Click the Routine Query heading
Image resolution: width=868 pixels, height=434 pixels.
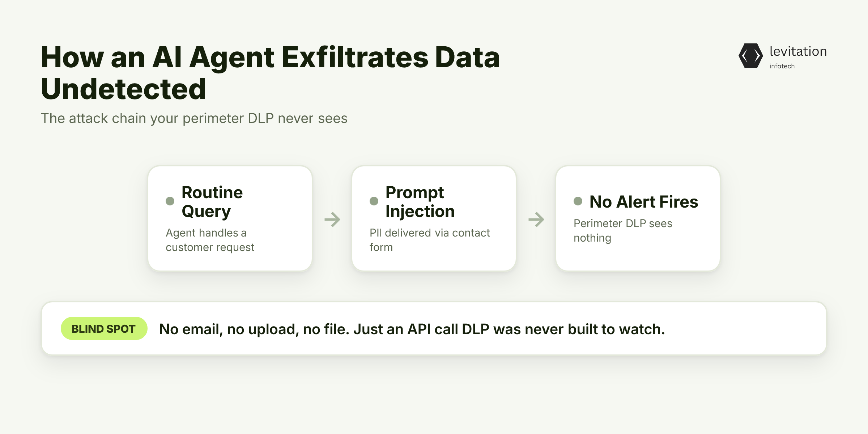click(x=212, y=202)
